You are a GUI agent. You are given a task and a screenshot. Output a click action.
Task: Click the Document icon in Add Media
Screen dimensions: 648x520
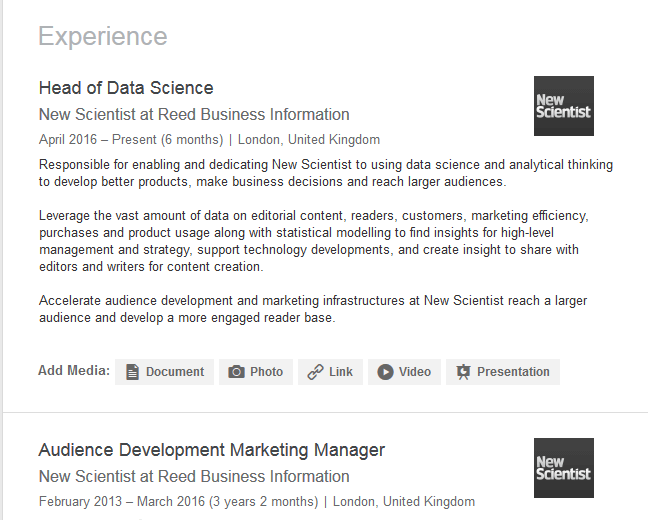coord(134,372)
